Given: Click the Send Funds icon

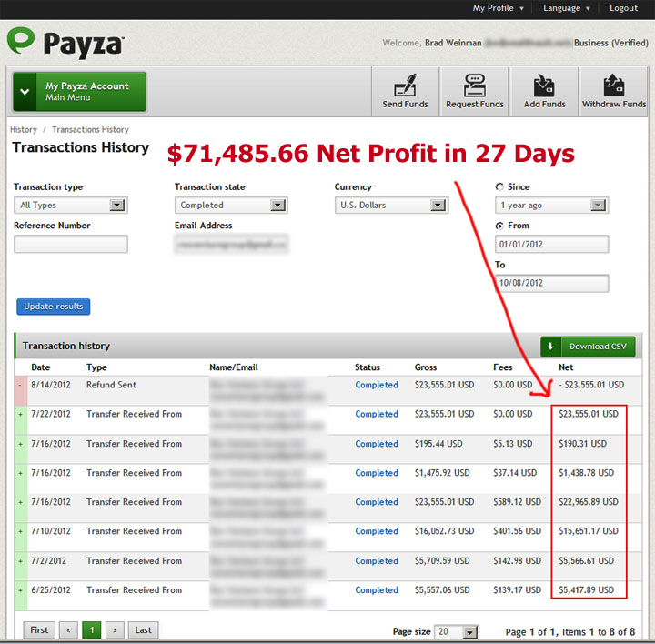Looking at the screenshot, I should (405, 86).
